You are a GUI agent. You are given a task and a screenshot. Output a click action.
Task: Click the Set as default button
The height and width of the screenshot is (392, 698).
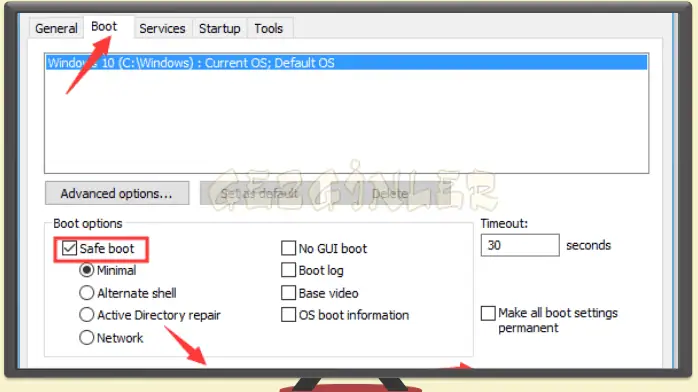[259, 193]
